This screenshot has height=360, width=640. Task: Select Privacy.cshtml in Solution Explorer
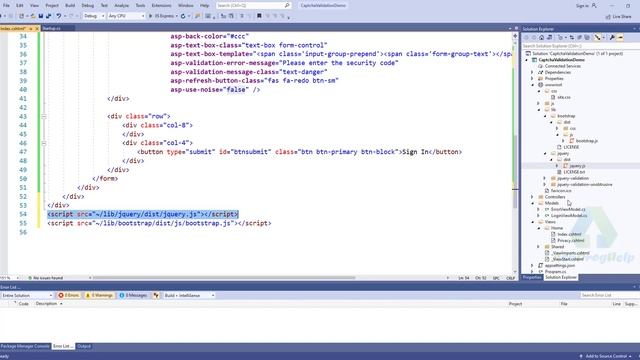570,240
